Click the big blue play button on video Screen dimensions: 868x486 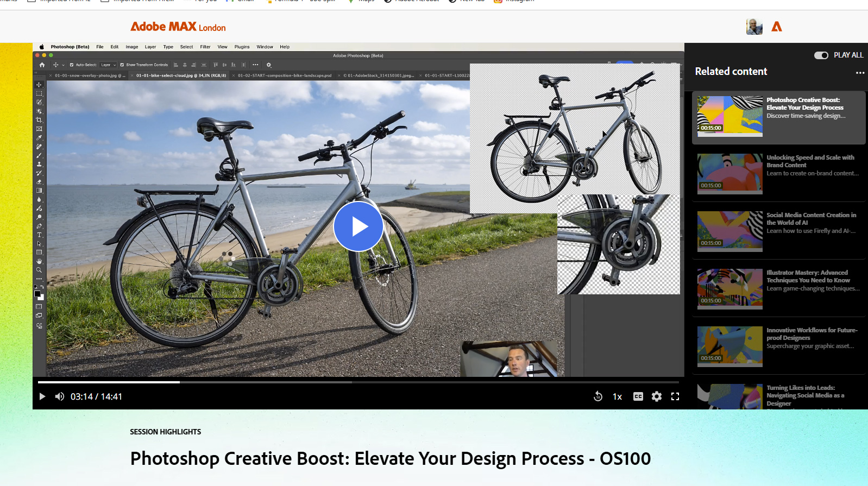click(358, 226)
